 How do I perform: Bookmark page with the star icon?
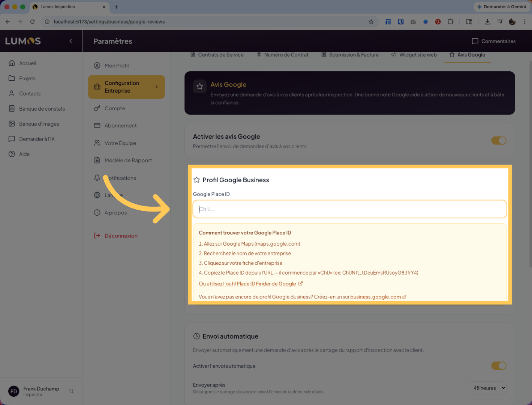371,22
